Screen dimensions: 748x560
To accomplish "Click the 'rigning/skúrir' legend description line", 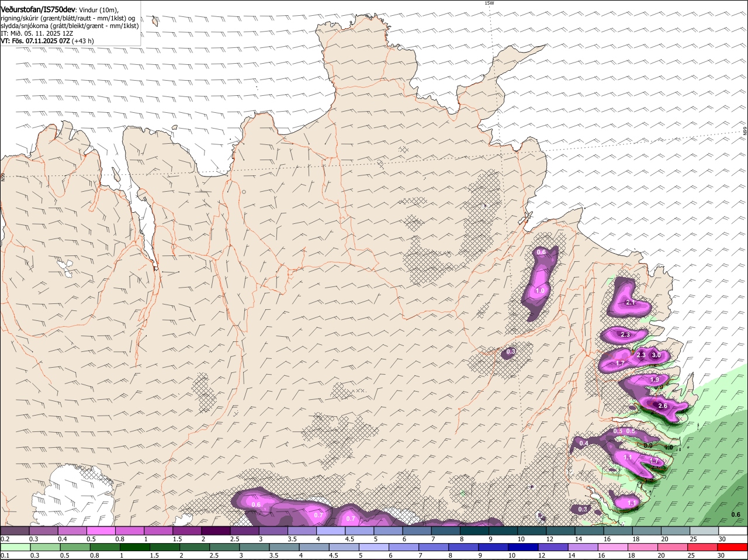I will (x=68, y=18).
